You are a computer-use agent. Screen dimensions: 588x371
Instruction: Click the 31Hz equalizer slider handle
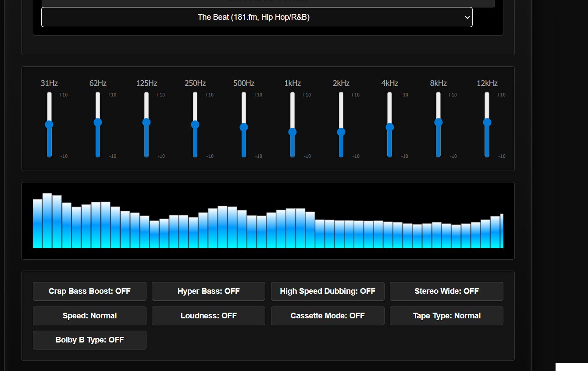(49, 125)
